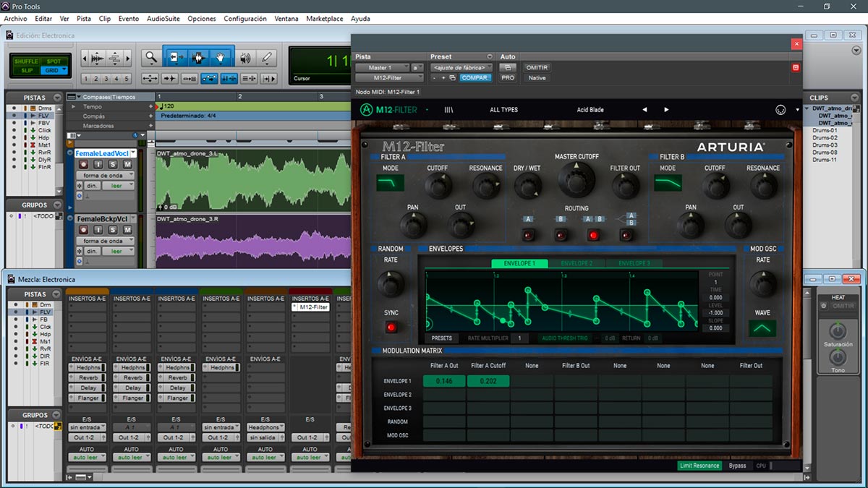
Task: Click the HEAT power icon
Action: click(x=823, y=306)
